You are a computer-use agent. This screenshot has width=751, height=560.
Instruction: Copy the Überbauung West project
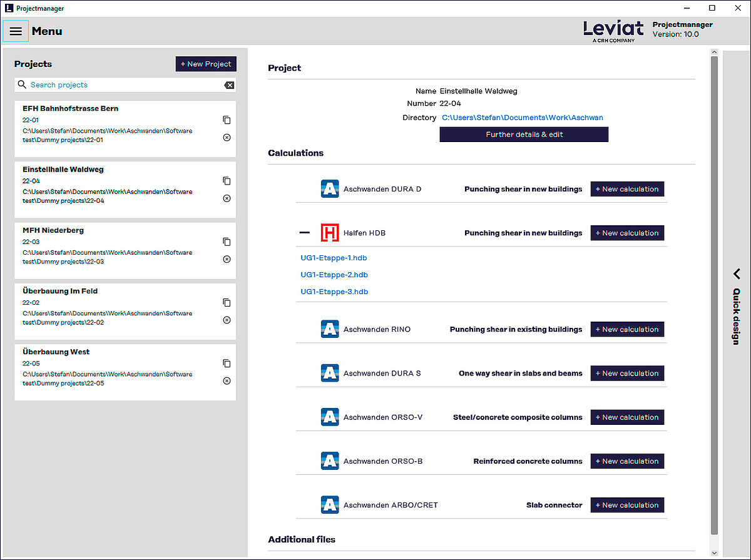pos(227,364)
